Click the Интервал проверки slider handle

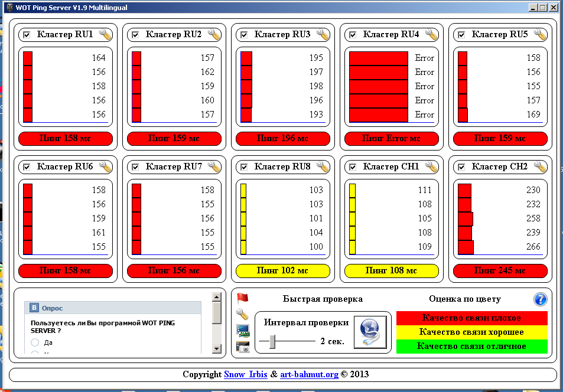click(272, 341)
